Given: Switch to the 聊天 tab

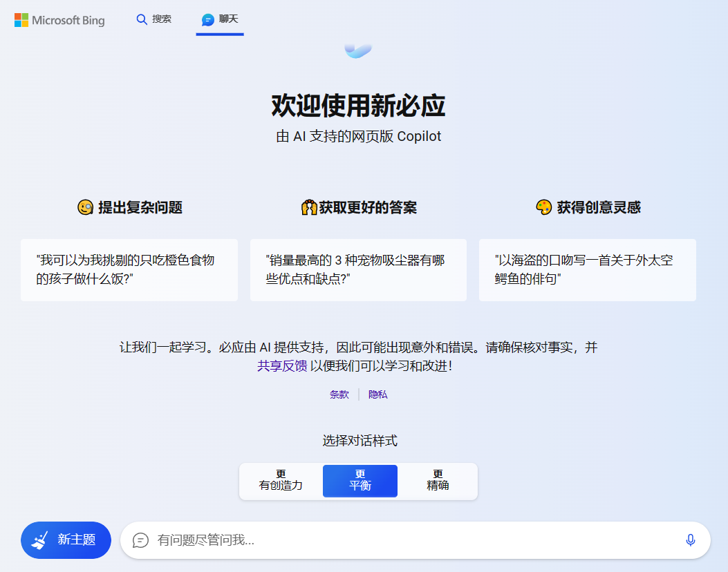Looking at the screenshot, I should [220, 19].
